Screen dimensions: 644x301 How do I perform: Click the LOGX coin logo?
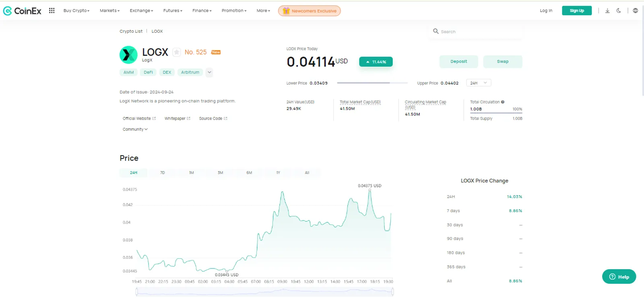128,55
